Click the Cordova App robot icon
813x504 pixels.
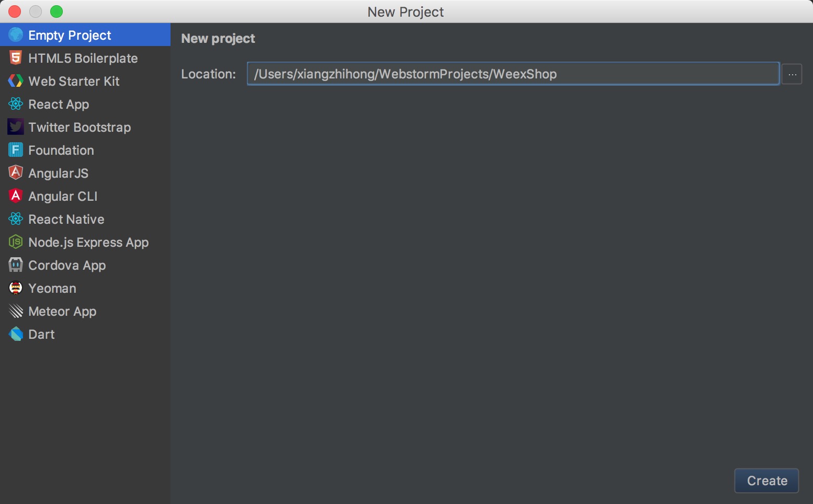16,265
